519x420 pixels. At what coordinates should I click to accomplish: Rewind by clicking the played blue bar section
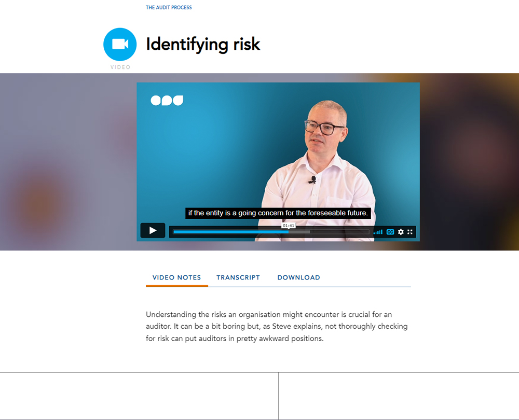point(231,232)
